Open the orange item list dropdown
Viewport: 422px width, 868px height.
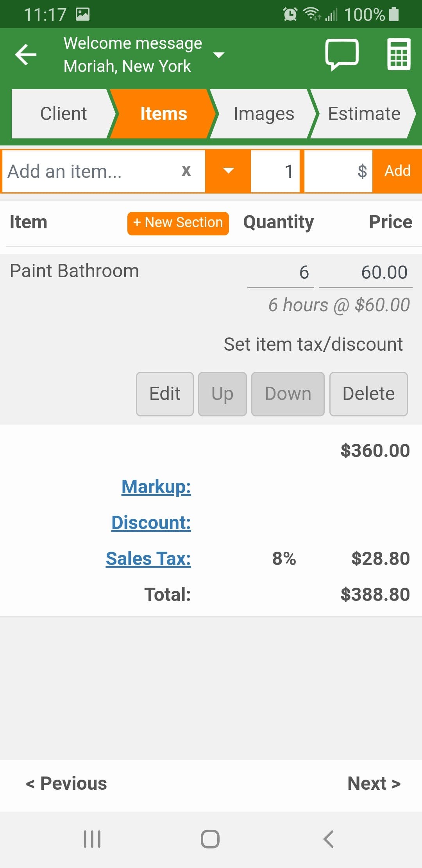coord(228,171)
